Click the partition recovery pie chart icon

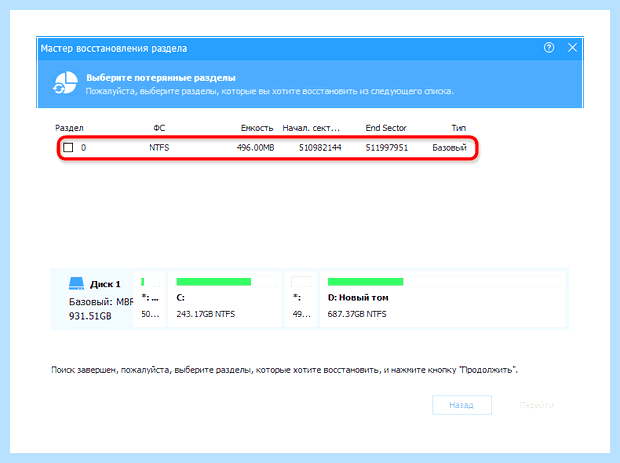[x=65, y=83]
